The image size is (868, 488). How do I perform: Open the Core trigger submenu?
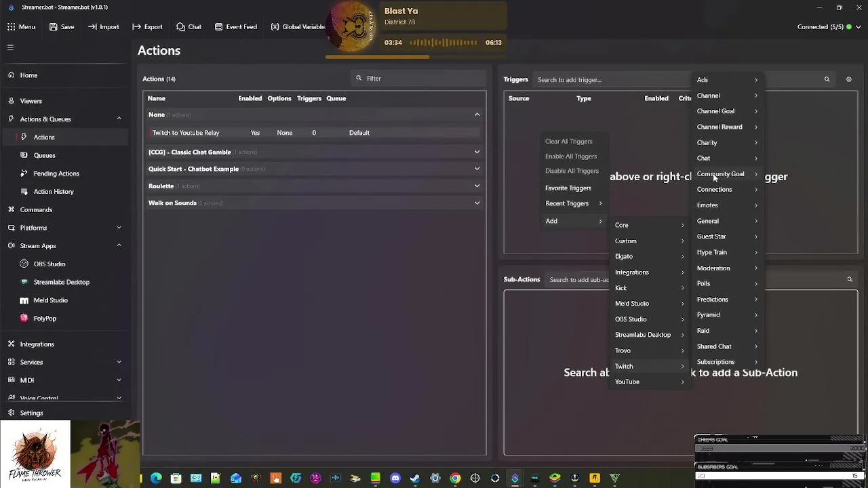(650, 225)
